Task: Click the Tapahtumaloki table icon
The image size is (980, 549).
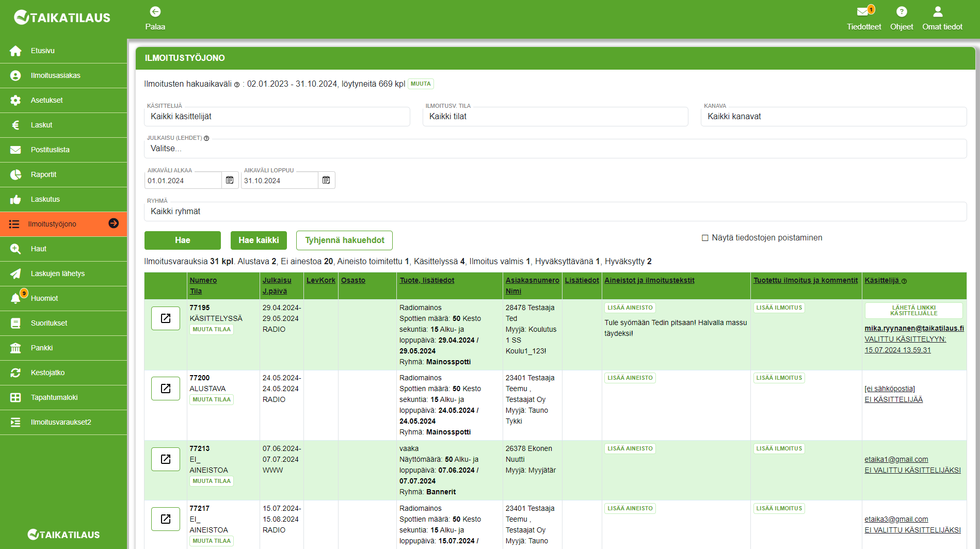Action: point(15,397)
